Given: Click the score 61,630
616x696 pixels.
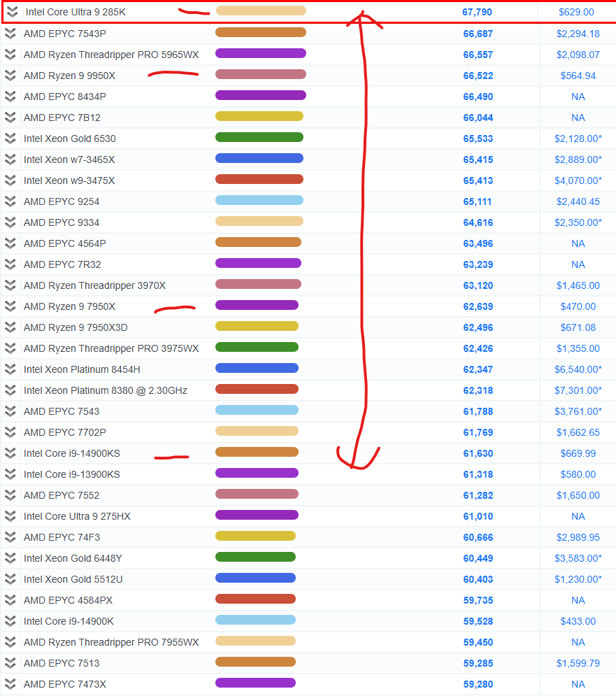Looking at the screenshot, I should point(478,454).
